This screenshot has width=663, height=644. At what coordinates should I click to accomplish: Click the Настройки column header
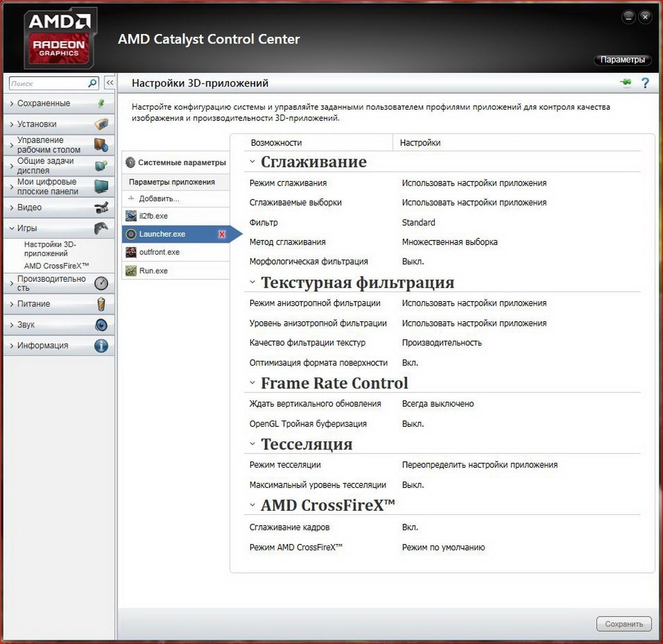click(x=420, y=142)
